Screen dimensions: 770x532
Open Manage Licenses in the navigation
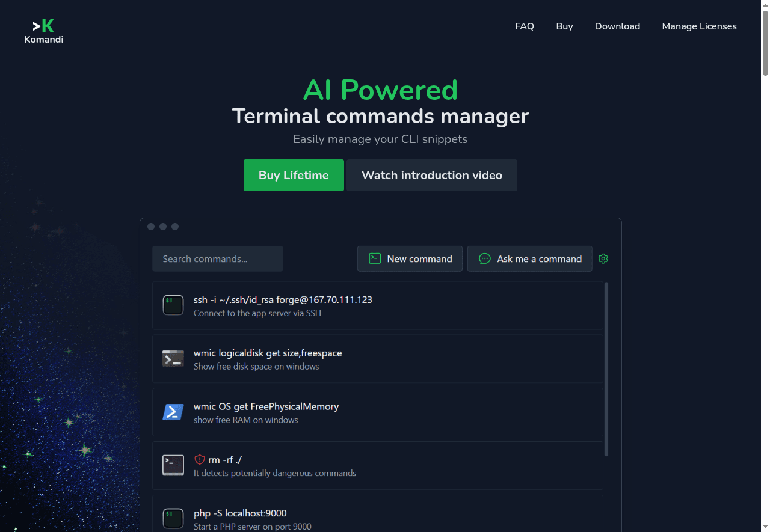click(x=699, y=26)
